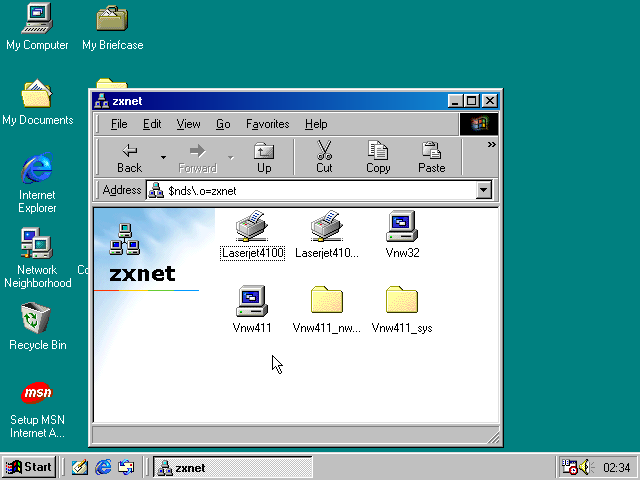Open the File menu
Screen dimensions: 640x480
coord(119,124)
